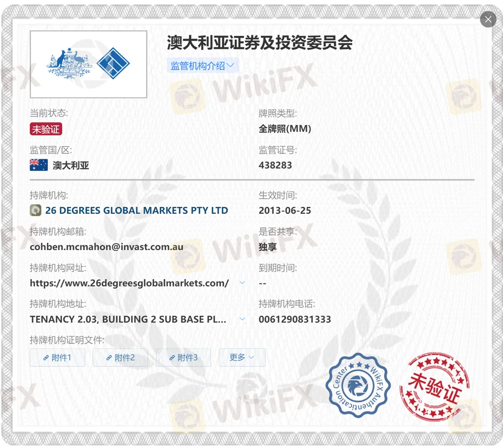
Task: Click the phone number 0061290831333
Action: [295, 319]
